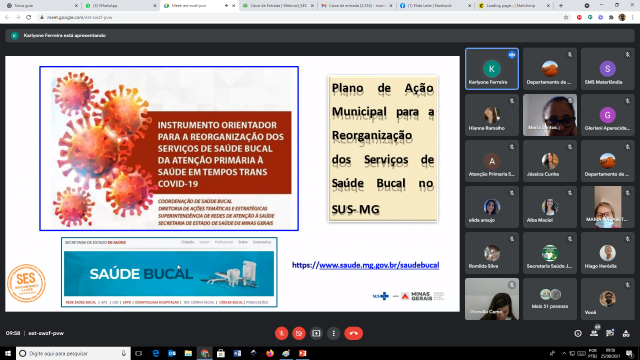The image size is (640, 360).
Task: Open the meeting details info icon
Action: click(x=578, y=333)
